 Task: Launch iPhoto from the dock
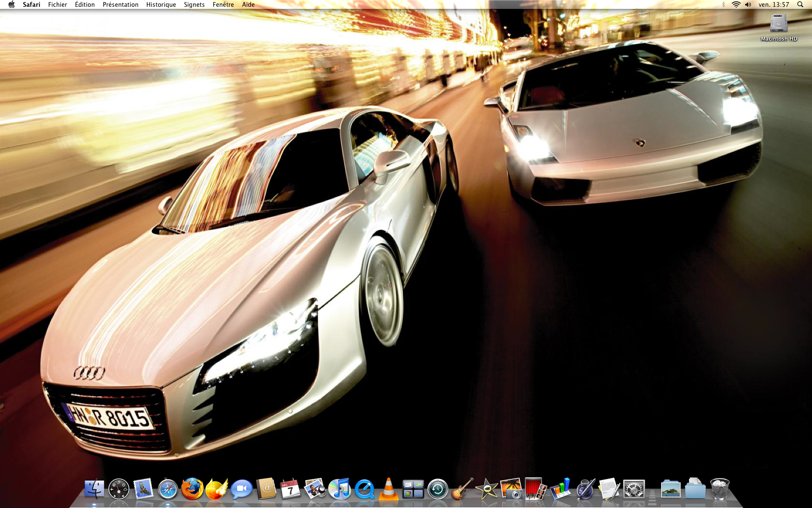click(x=511, y=489)
